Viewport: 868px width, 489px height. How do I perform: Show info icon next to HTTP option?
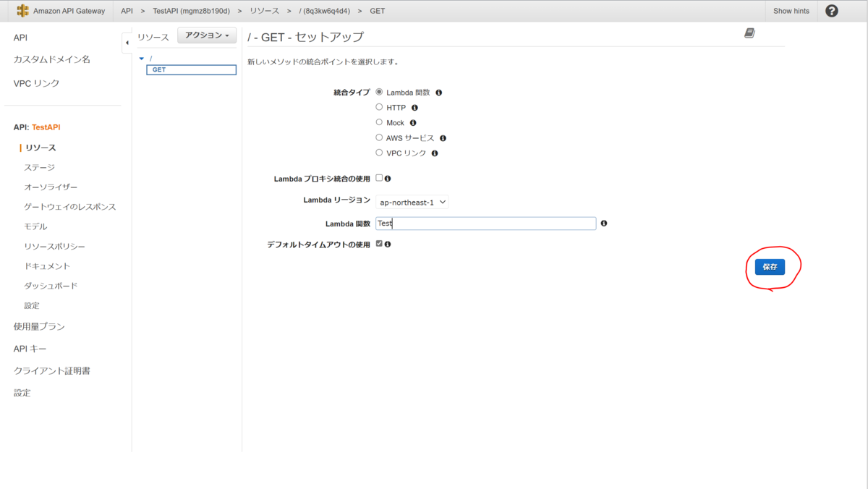tap(414, 108)
